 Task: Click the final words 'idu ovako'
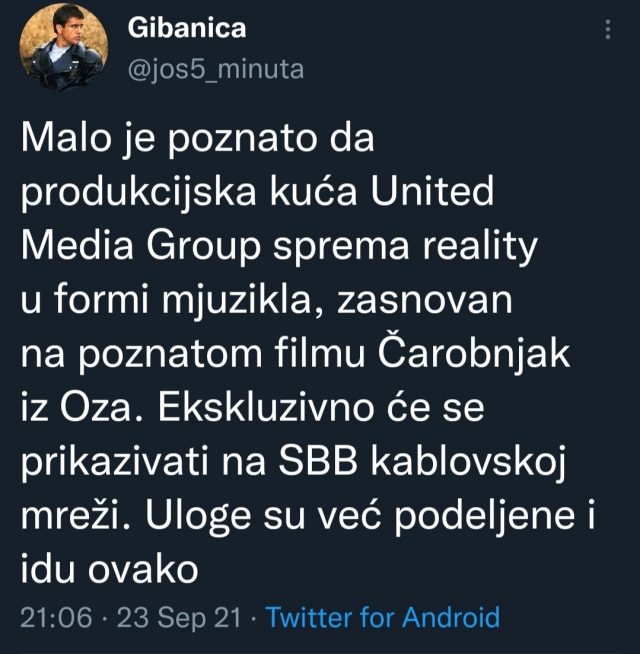pos(109,569)
